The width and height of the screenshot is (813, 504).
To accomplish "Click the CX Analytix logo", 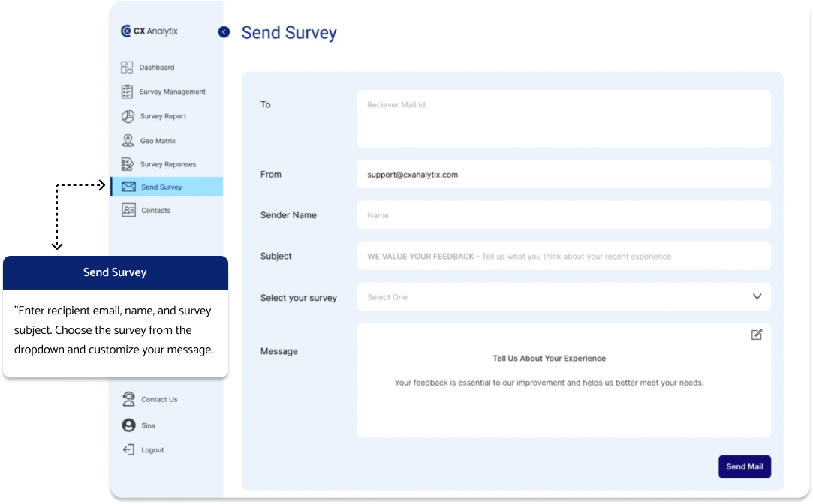I will (x=149, y=31).
